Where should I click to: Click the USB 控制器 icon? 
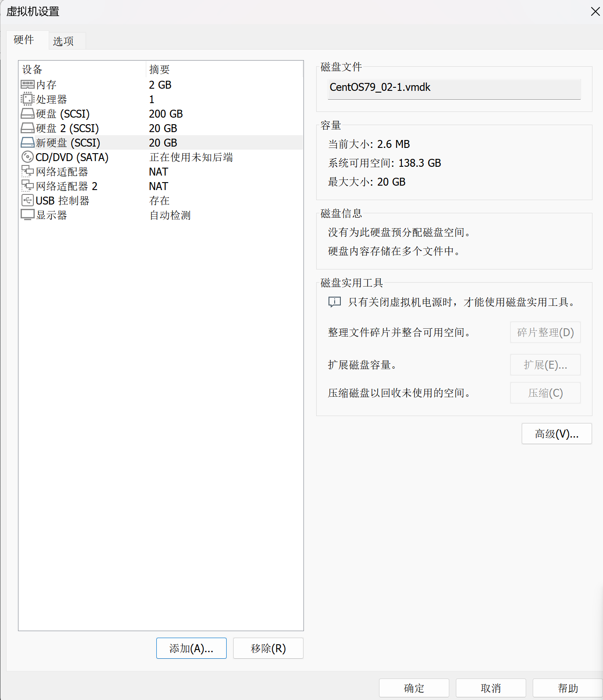click(x=28, y=201)
